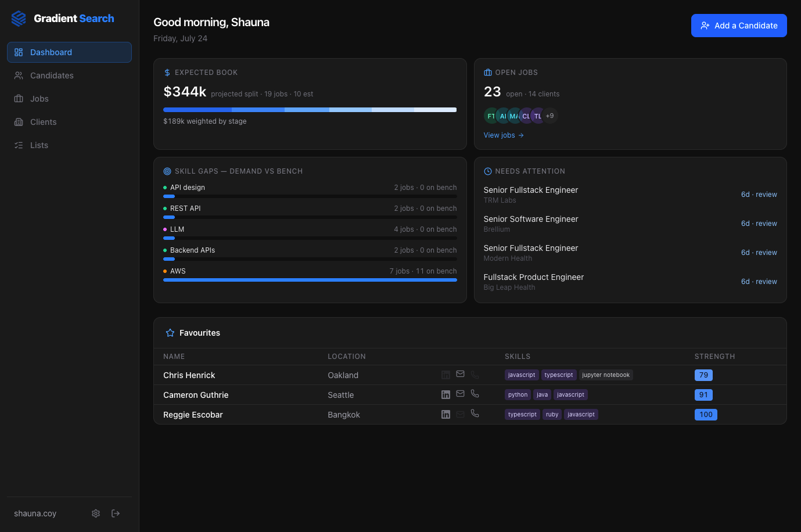Click Cameron Guthrie's phone icon

(x=475, y=394)
